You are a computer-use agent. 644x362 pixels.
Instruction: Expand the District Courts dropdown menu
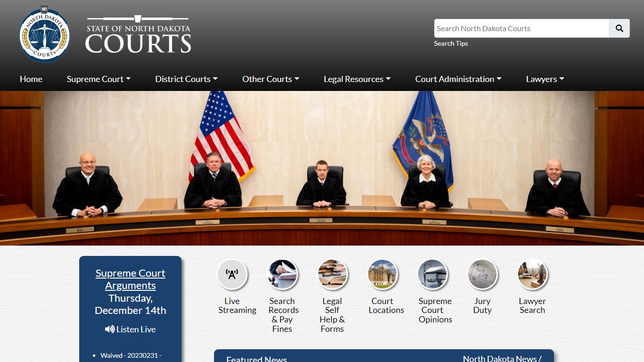point(186,79)
